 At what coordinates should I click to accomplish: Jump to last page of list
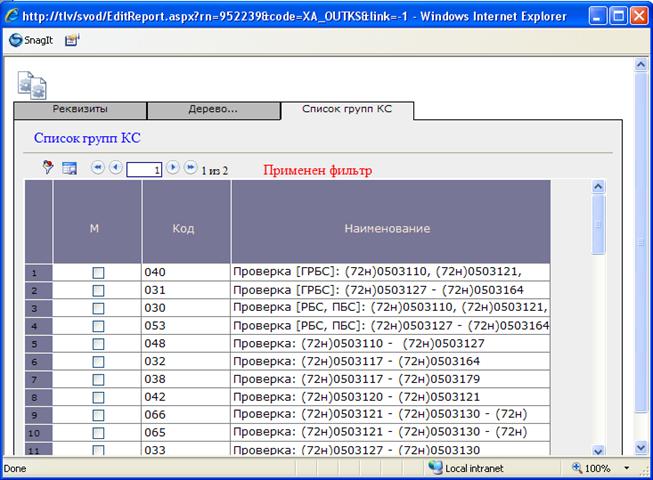point(190,169)
